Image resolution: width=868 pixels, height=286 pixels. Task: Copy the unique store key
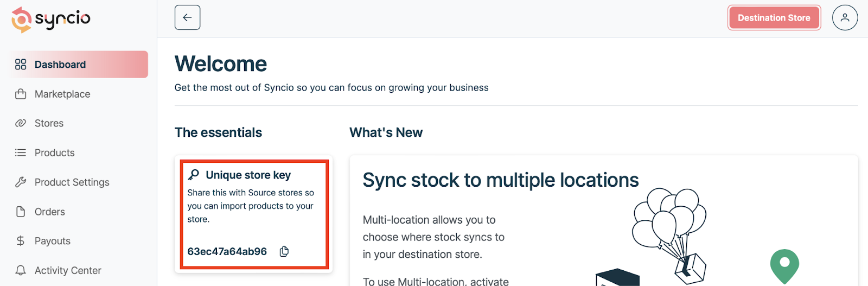click(284, 251)
